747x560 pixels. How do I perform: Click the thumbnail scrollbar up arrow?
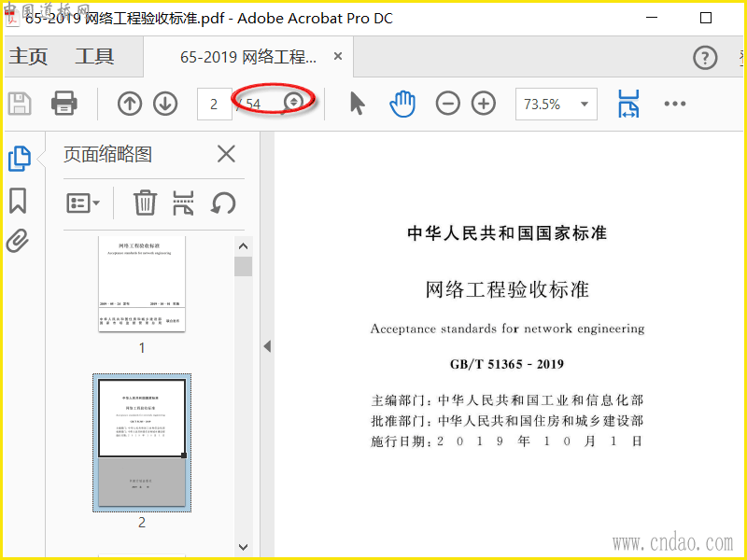tap(244, 246)
